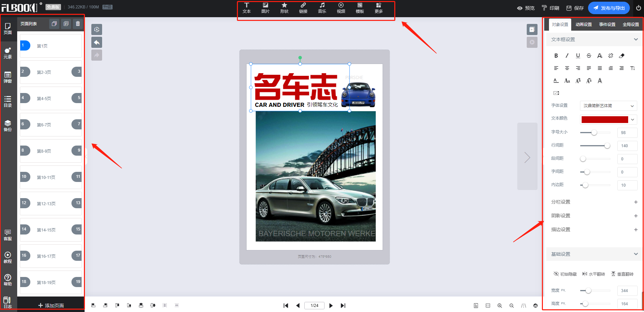This screenshot has width=644, height=312.
Task: Open the 字体设置 font dropdown
Action: click(608, 106)
